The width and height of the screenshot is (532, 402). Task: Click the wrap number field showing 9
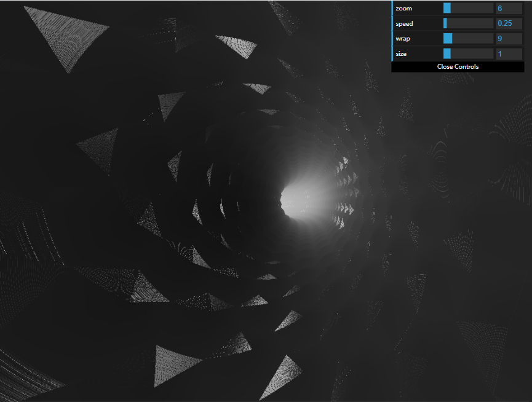(x=509, y=39)
